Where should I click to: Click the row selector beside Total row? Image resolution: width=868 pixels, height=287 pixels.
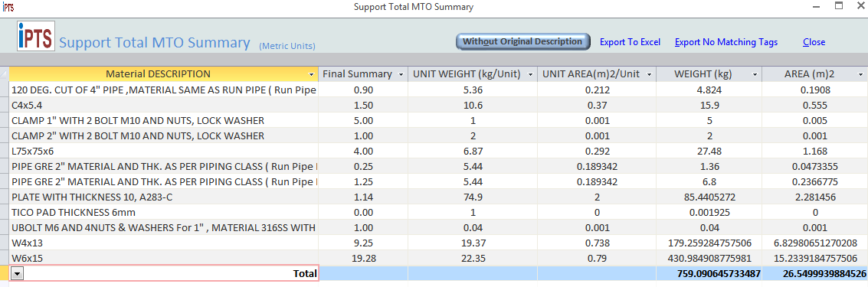5,273
